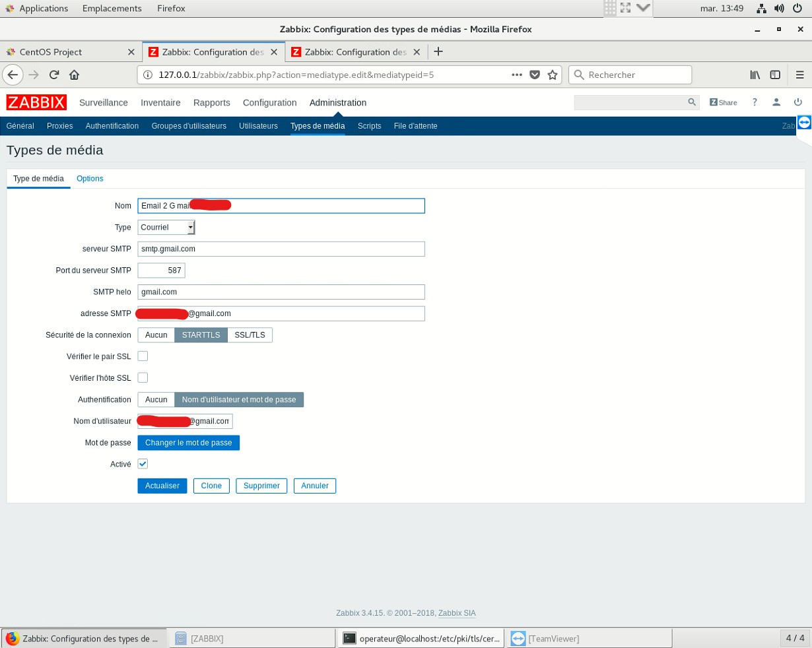Click the Firefox Rechercher search box
Screen dimensions: 812x648
630,75
